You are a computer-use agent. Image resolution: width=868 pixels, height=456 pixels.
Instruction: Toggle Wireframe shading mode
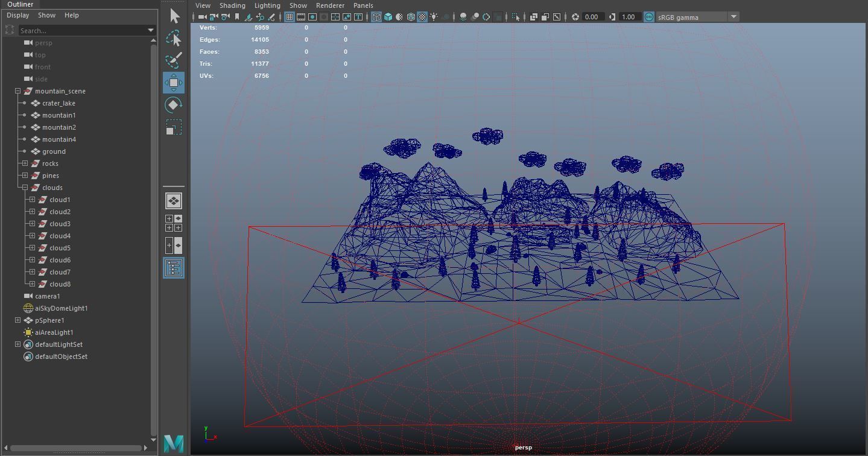[x=377, y=17]
